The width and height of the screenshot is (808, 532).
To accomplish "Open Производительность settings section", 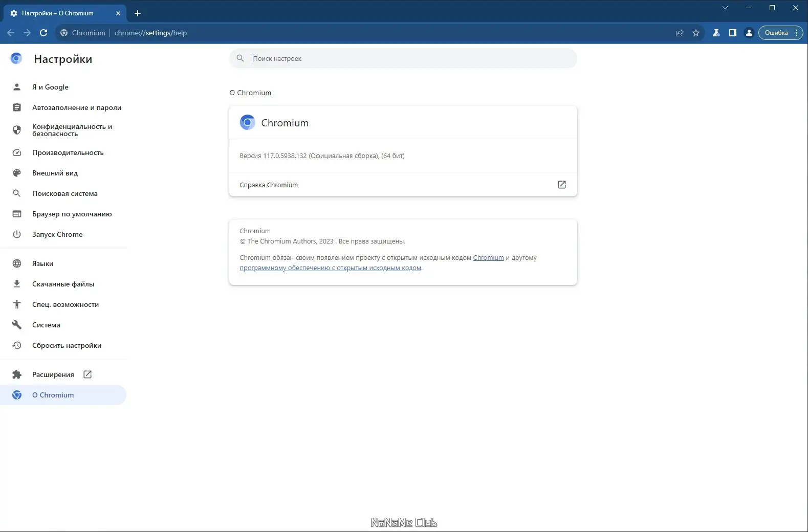I will tap(63, 152).
